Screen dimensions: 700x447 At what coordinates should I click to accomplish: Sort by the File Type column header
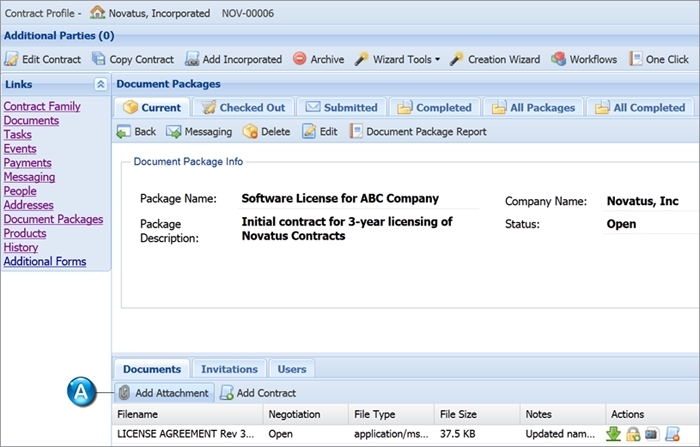click(391, 414)
